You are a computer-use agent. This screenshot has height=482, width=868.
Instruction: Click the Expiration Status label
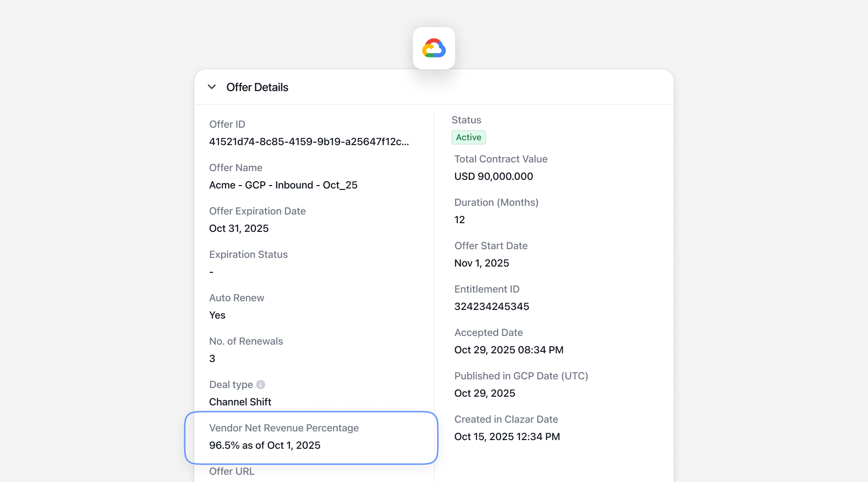click(x=248, y=254)
